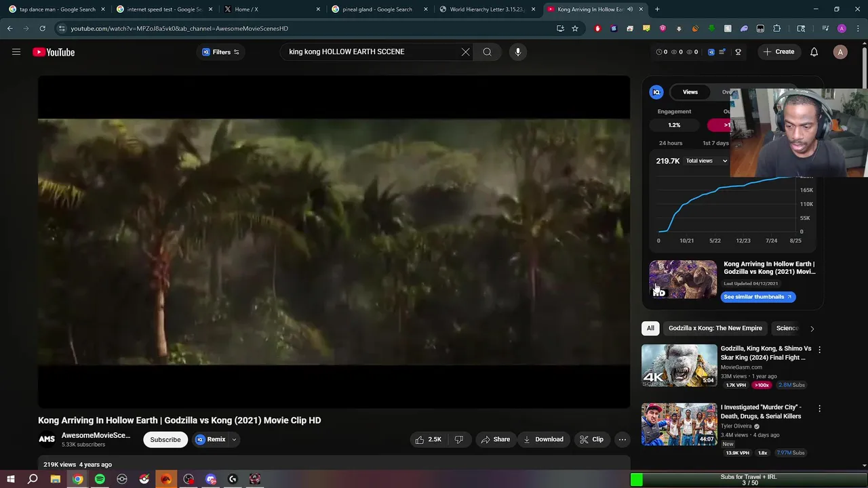Image resolution: width=868 pixels, height=488 pixels.
Task: Run search with magnifier button
Action: [x=487, y=52]
